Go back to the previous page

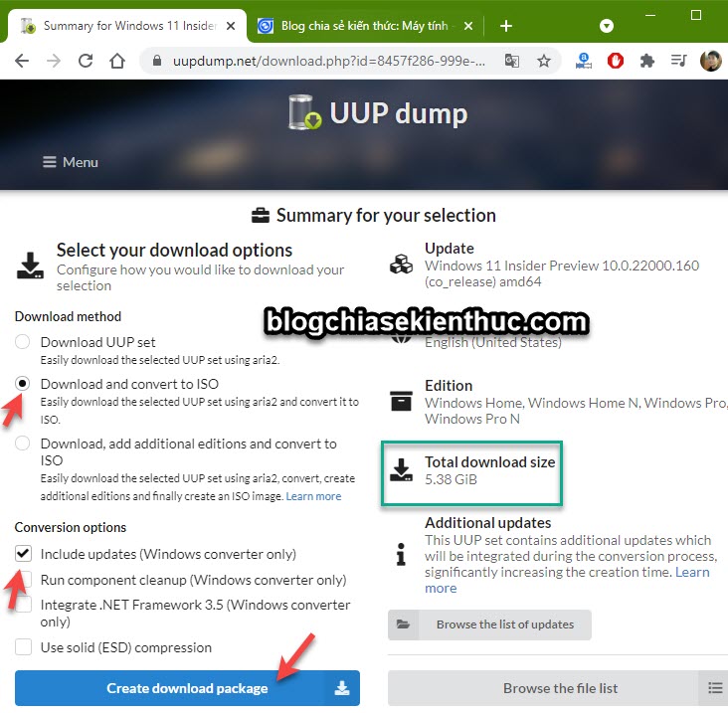point(22,61)
